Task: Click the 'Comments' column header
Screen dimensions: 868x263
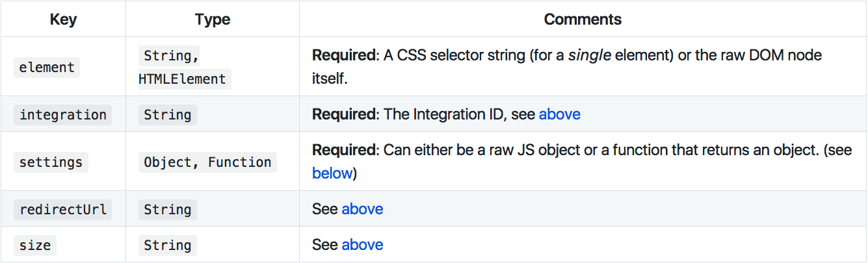Action: click(583, 19)
